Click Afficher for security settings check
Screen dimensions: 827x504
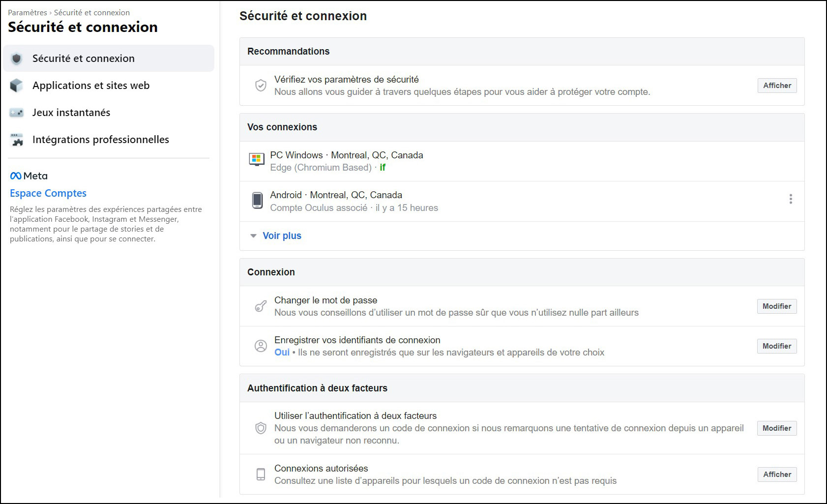coord(777,86)
